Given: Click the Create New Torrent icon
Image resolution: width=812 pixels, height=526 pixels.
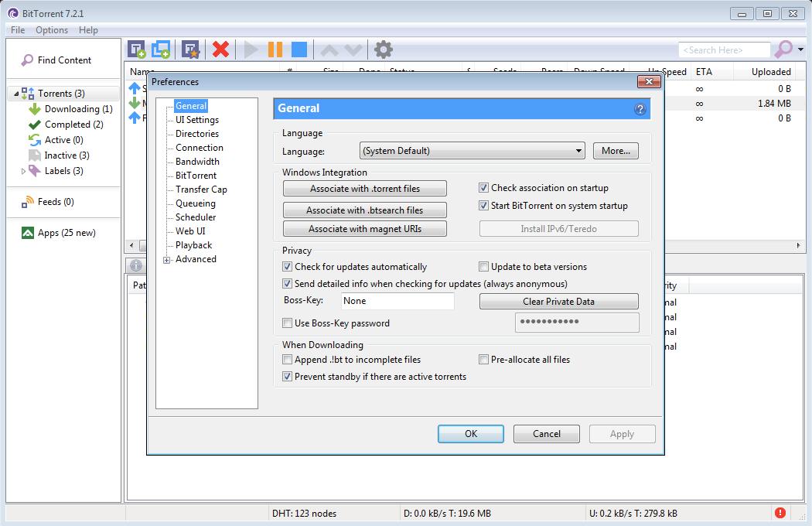Looking at the screenshot, I should (x=190, y=50).
